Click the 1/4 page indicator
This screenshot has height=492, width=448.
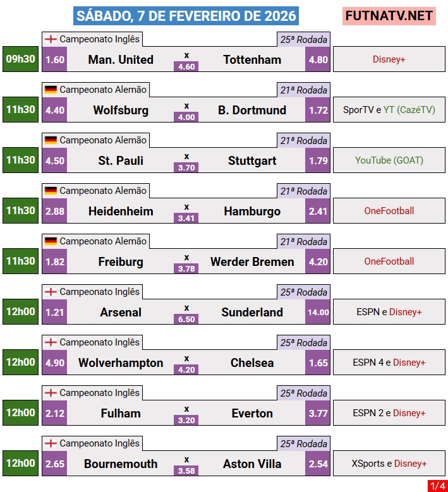coord(437,486)
